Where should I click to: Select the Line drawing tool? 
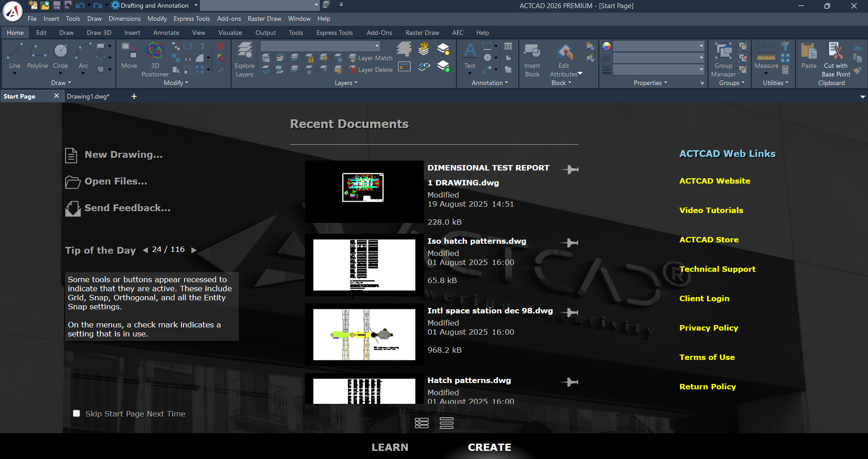tap(15, 56)
